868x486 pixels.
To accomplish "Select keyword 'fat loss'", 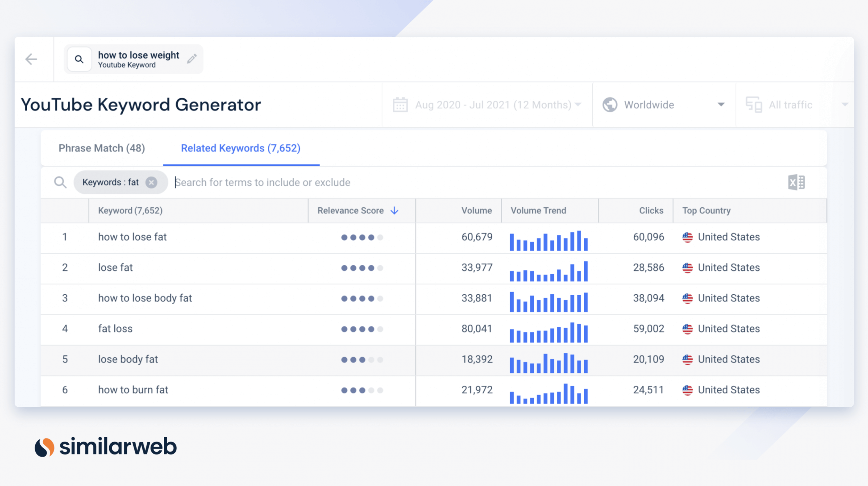I will pos(115,329).
